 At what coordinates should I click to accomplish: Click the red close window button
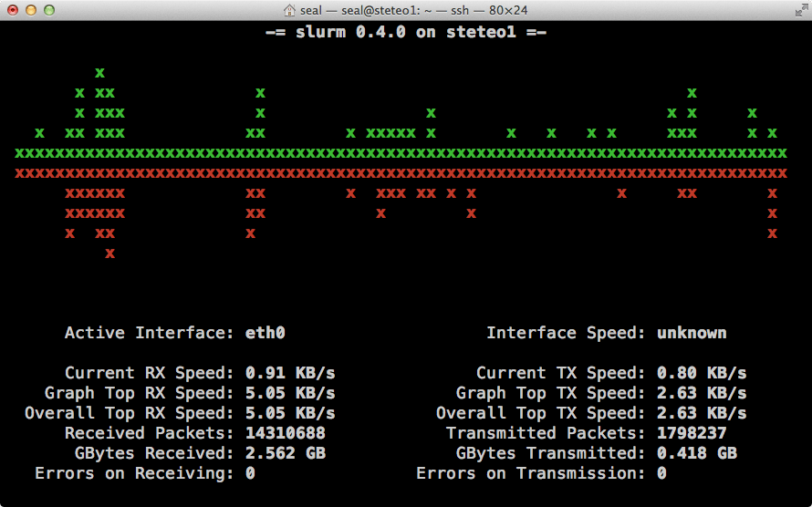click(12, 10)
